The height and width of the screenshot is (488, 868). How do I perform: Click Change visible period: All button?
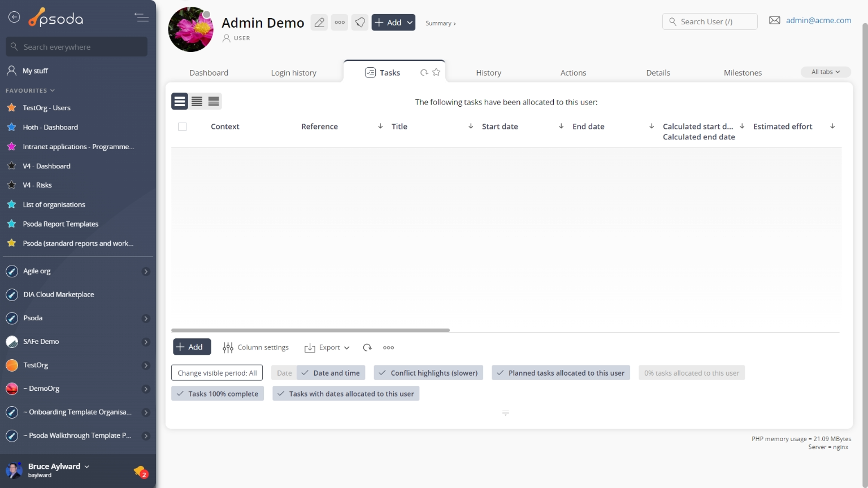(x=217, y=373)
